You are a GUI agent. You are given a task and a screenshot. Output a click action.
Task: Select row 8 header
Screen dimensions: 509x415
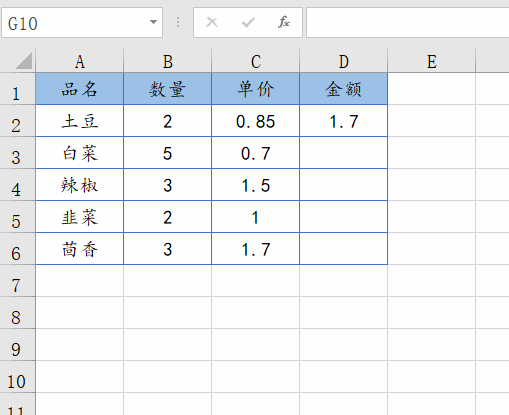17,313
